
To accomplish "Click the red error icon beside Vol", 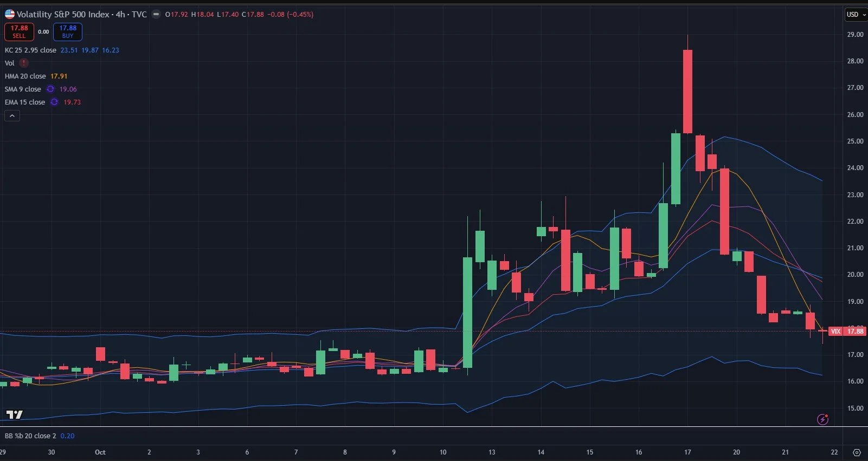I will (24, 63).
